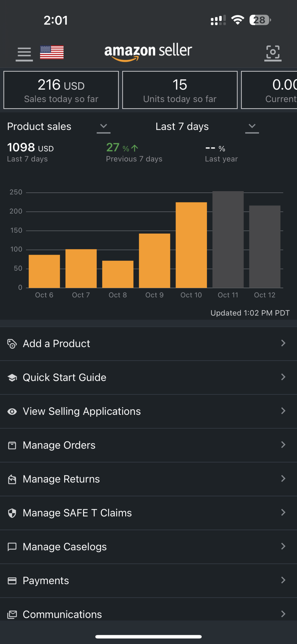Open the Manage Orders chevron arrow
Screen dimensions: 297x644
[283, 445]
